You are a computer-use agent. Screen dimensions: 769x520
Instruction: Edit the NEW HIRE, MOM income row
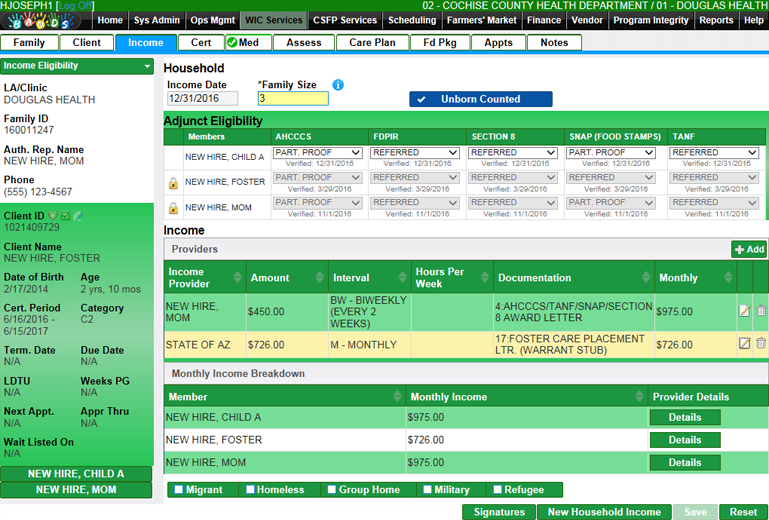[744, 311]
